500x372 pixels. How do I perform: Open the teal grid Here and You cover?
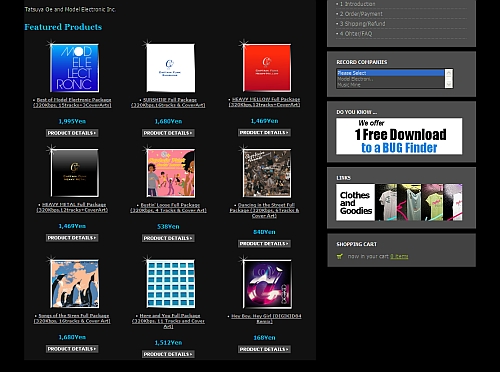coord(171,284)
